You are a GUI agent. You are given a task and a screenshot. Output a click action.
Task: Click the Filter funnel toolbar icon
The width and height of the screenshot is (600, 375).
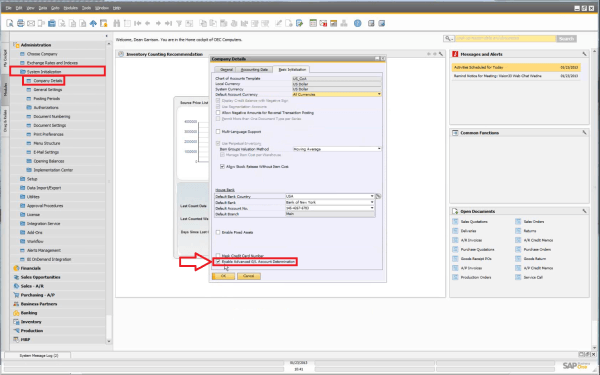coord(179,23)
